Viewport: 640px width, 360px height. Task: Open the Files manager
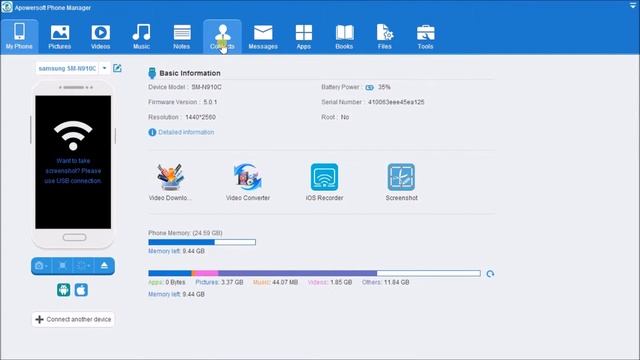pyautogui.click(x=384, y=36)
